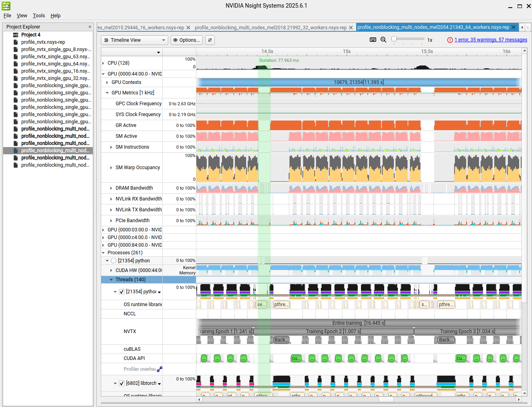Click the red error warning icon
This screenshot has width=532, height=407.
point(450,40)
